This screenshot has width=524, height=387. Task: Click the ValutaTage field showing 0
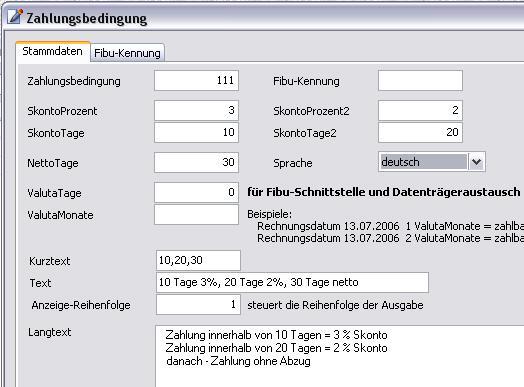click(x=196, y=192)
